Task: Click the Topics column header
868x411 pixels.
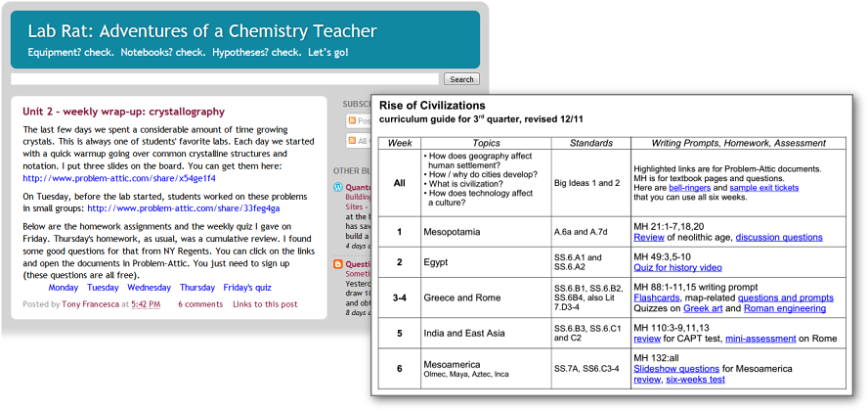Action: click(486, 143)
